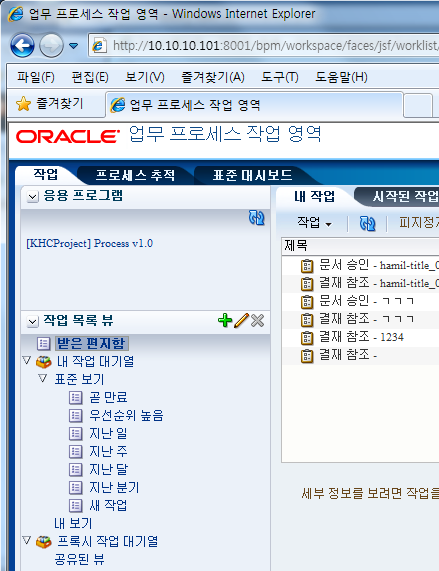The width and height of the screenshot is (439, 571).
Task: Select the 공유된 뷰 tree item
Action: (x=79, y=559)
